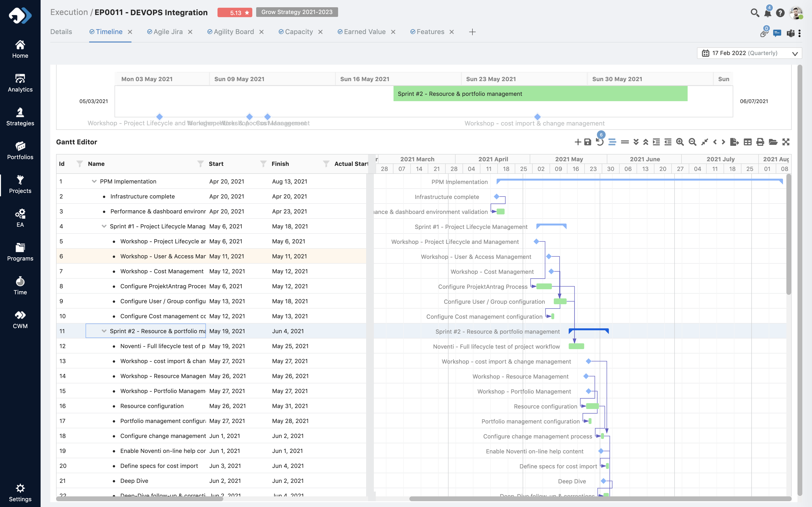
Task: Click the green Sprint #2 timeline bar
Action: tap(540, 94)
